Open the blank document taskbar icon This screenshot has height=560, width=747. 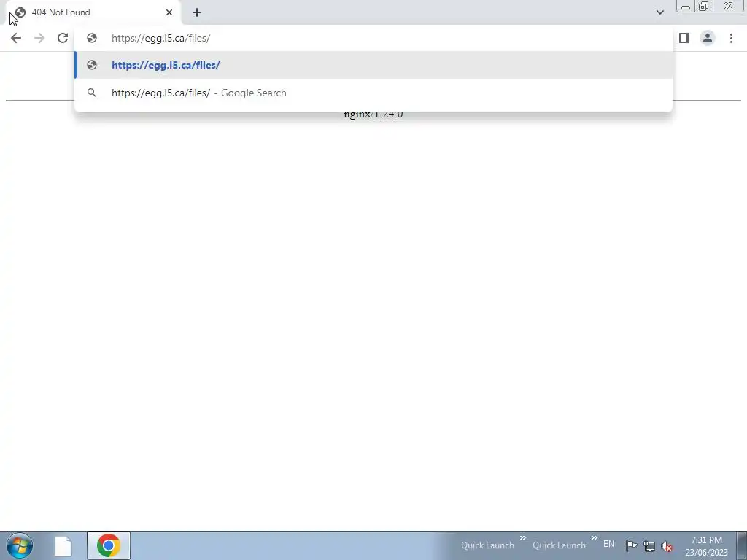[x=63, y=545]
